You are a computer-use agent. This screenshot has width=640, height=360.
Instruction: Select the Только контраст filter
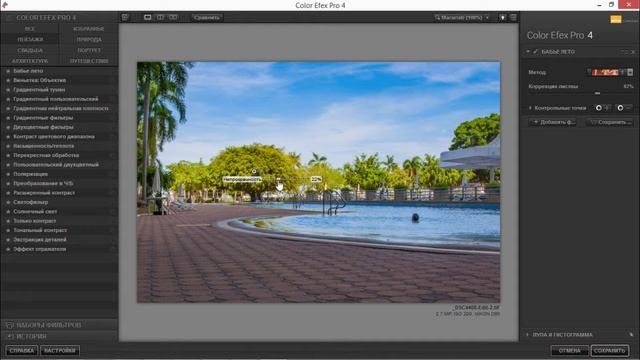(35, 221)
